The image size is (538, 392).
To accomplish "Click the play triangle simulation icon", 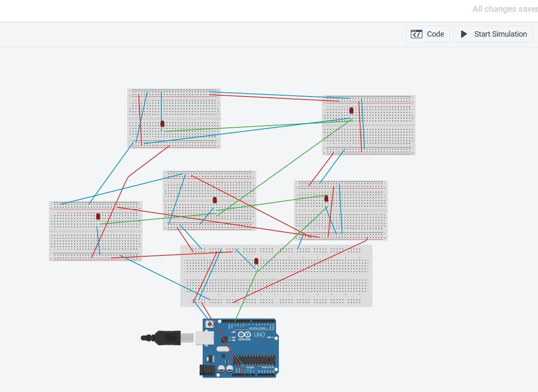I will [x=464, y=34].
